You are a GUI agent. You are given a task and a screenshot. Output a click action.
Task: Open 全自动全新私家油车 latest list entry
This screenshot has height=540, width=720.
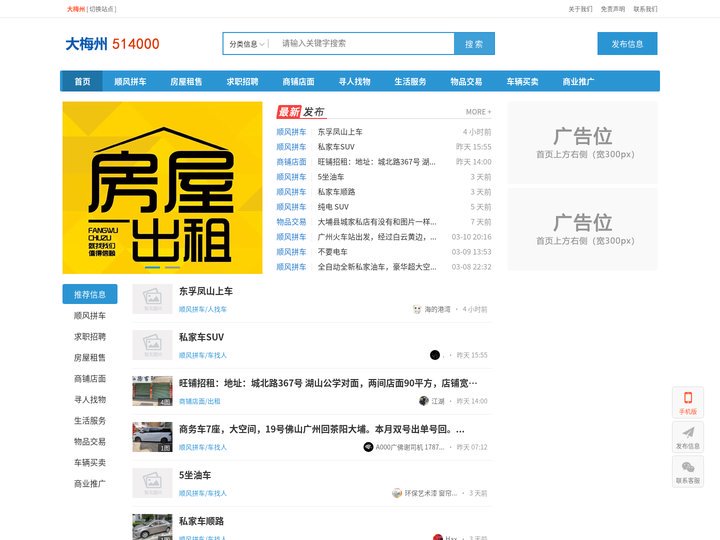pos(377,267)
